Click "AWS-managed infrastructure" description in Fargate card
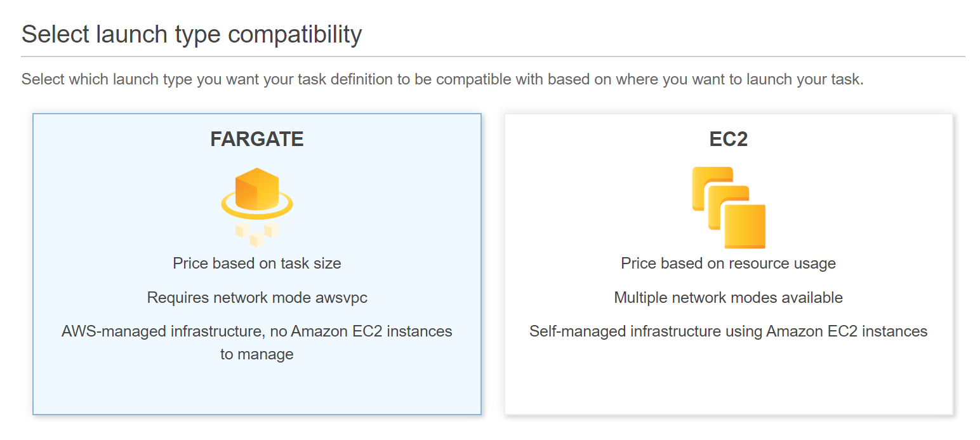 (x=257, y=331)
